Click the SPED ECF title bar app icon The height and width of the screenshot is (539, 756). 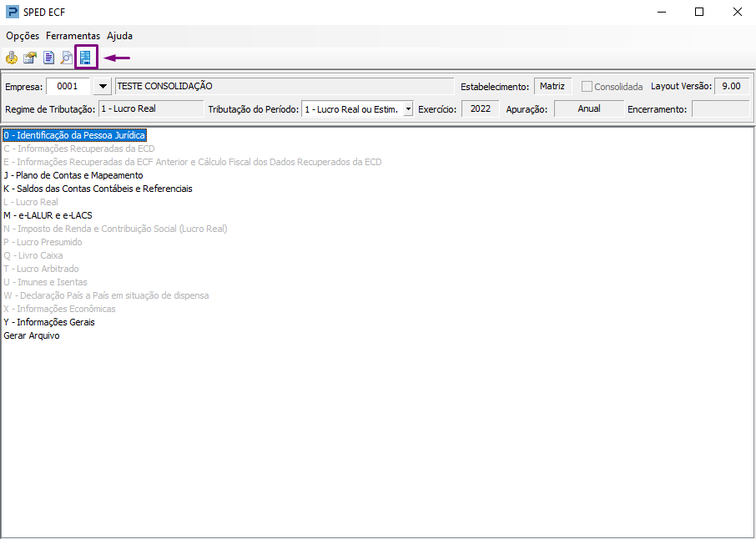(12, 12)
